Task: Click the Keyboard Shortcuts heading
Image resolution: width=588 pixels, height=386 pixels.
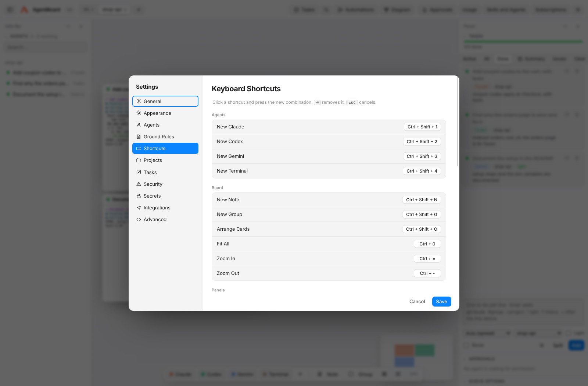Action: (x=246, y=89)
